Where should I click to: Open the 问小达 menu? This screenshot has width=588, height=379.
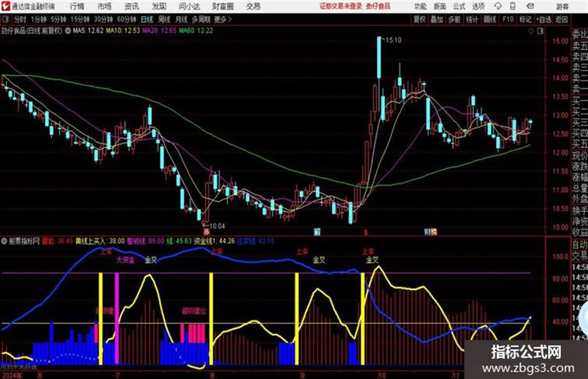click(x=189, y=6)
